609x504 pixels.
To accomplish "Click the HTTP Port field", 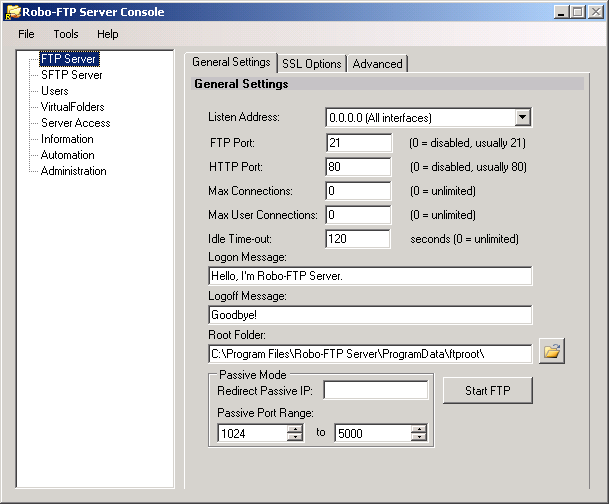I will click(x=358, y=167).
